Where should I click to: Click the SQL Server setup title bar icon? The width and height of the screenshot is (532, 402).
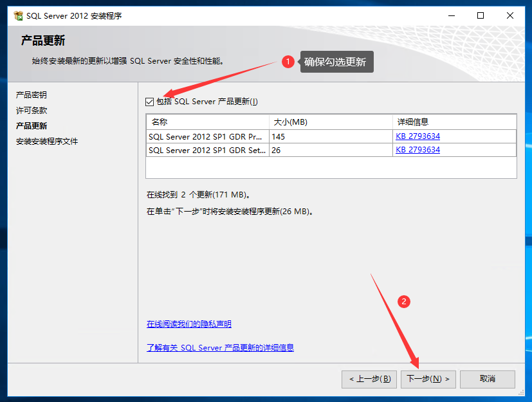coord(17,15)
